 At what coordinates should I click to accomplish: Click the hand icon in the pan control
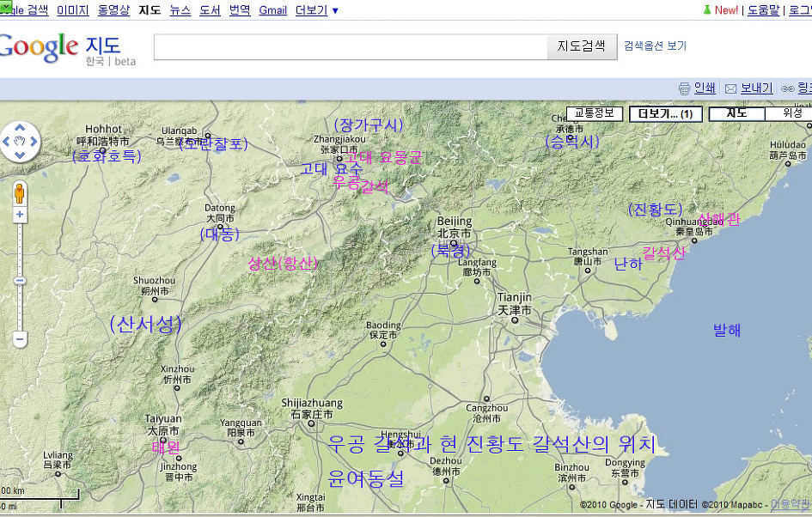[20, 142]
